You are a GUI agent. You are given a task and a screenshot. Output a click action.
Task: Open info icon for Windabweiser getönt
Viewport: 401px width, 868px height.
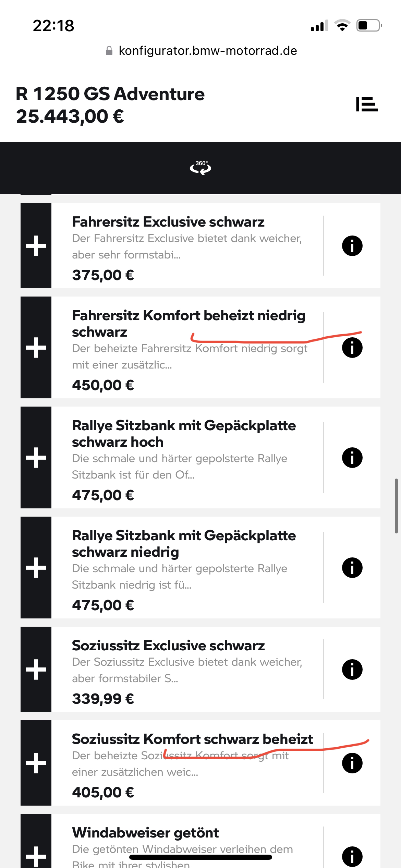point(352,857)
